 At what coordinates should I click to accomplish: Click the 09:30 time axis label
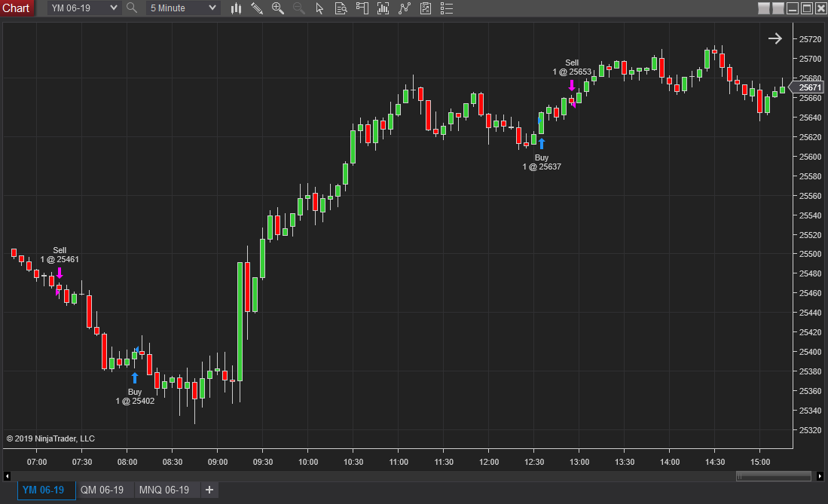263,462
